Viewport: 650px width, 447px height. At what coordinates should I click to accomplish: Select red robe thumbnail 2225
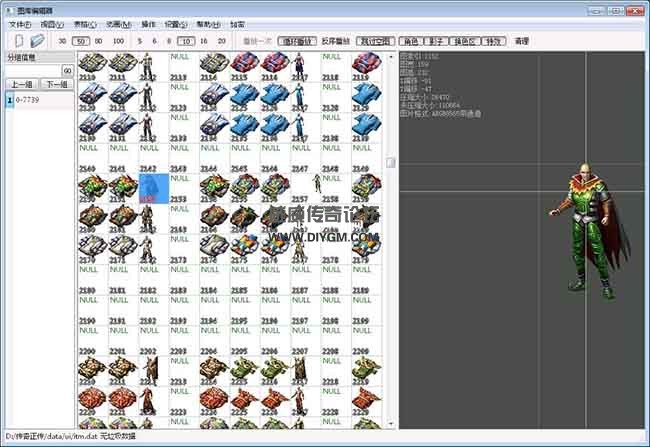coord(245,401)
